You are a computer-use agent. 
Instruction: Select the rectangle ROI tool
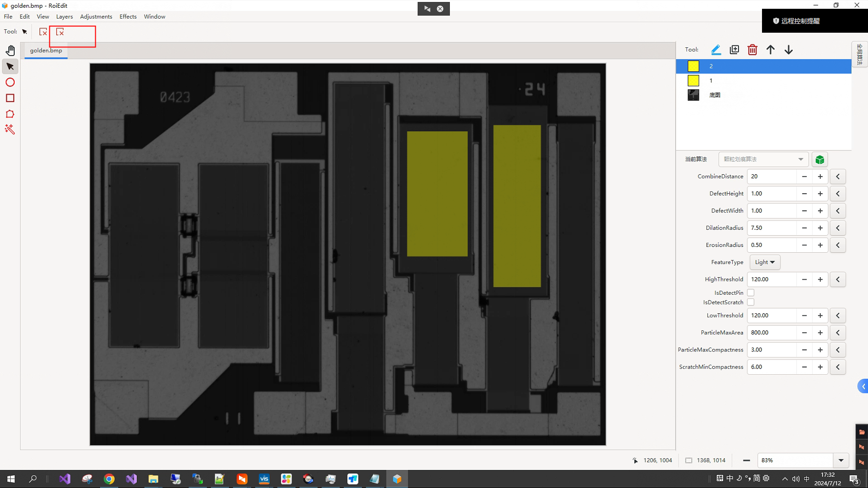[x=10, y=98]
